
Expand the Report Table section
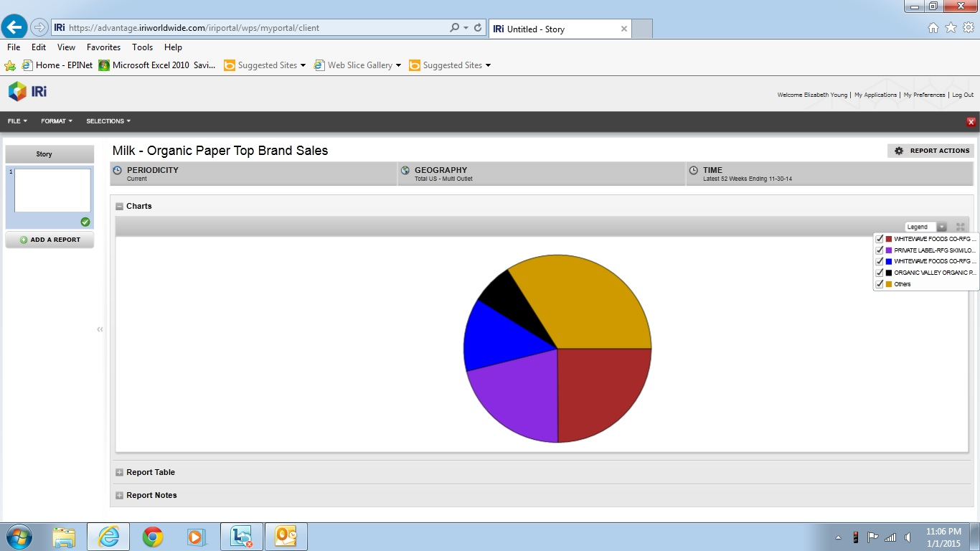tap(120, 473)
